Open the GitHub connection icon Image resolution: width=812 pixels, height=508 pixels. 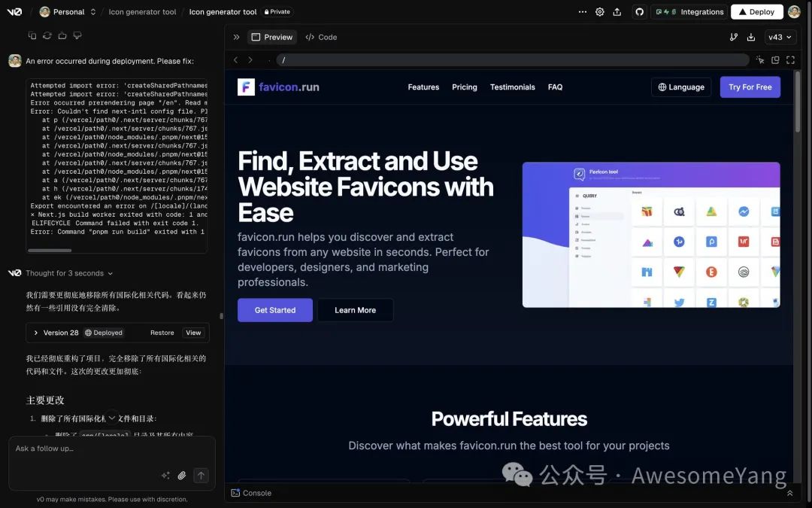[x=640, y=11]
